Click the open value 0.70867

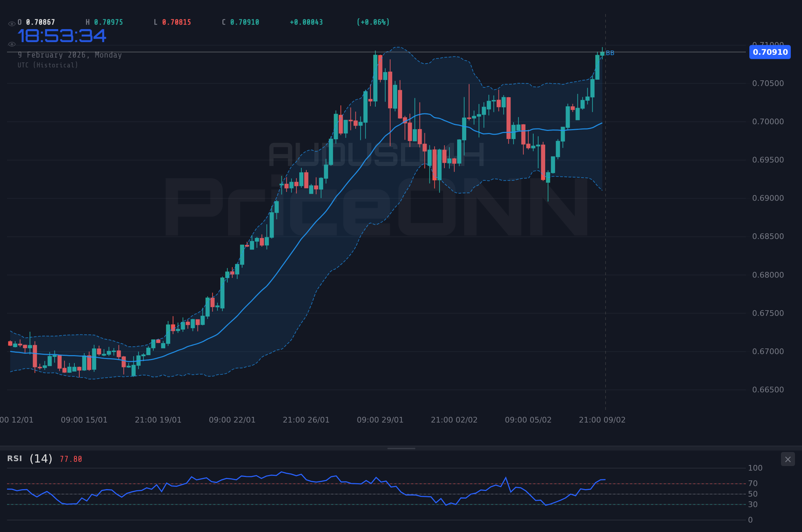(x=41, y=22)
